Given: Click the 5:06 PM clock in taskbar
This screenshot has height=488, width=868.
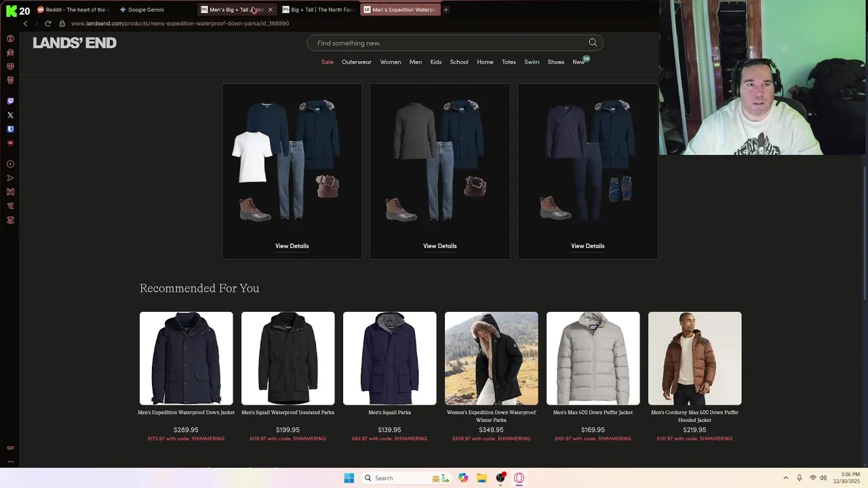Looking at the screenshot, I should (x=850, y=474).
